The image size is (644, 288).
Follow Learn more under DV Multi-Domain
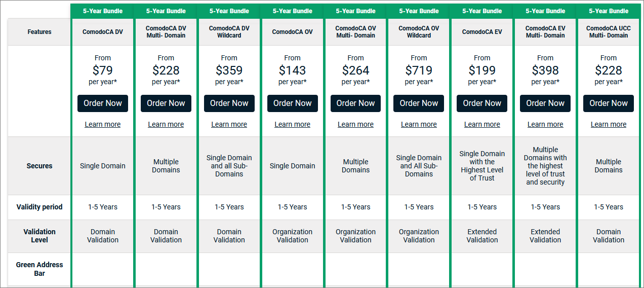pos(166,124)
